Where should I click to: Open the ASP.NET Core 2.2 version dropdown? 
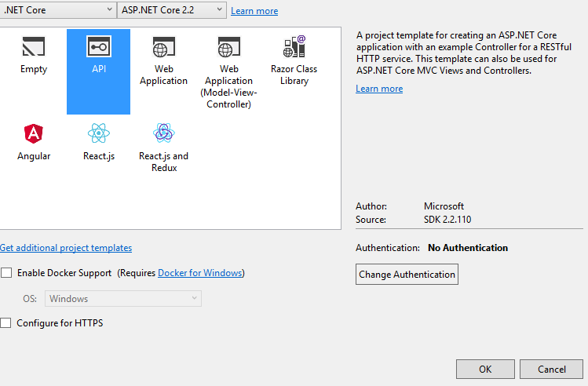click(x=172, y=10)
